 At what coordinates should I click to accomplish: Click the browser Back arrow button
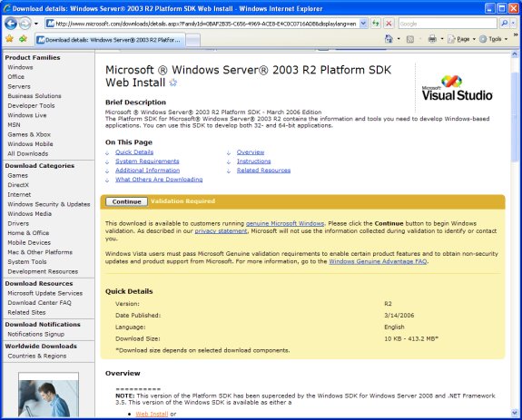click(11, 24)
